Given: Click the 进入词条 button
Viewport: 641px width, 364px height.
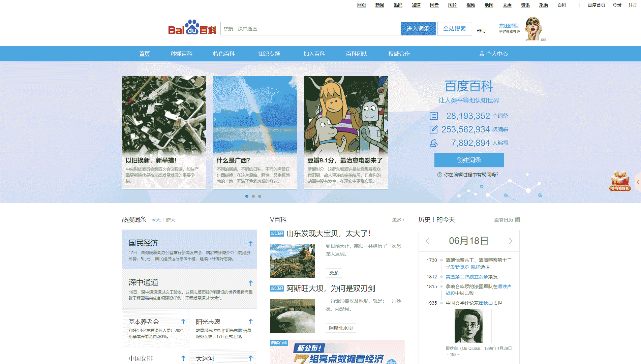Looking at the screenshot, I should [418, 29].
